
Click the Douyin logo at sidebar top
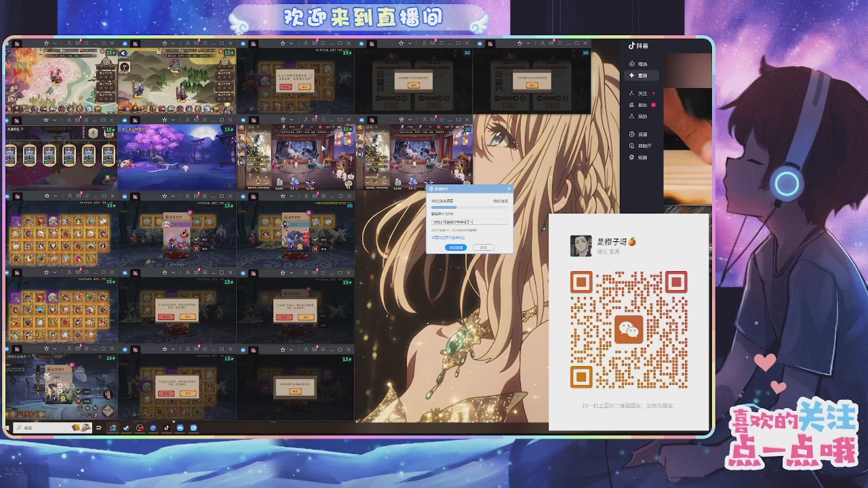pyautogui.click(x=637, y=46)
